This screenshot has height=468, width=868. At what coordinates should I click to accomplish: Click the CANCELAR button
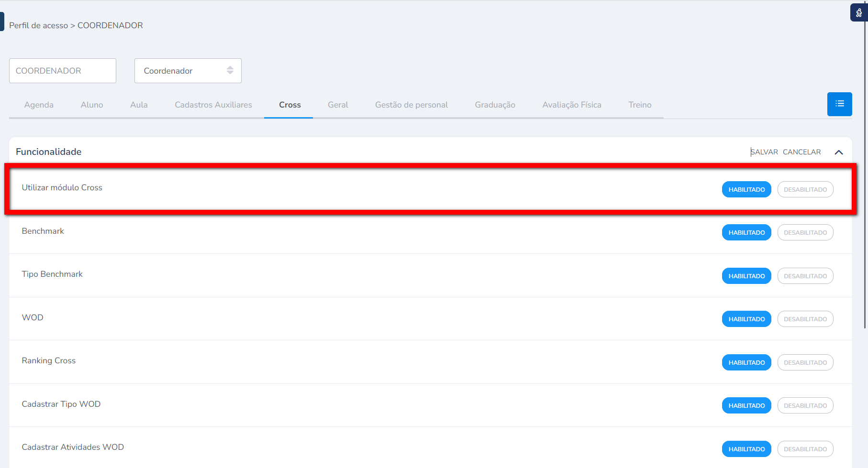pyautogui.click(x=801, y=152)
